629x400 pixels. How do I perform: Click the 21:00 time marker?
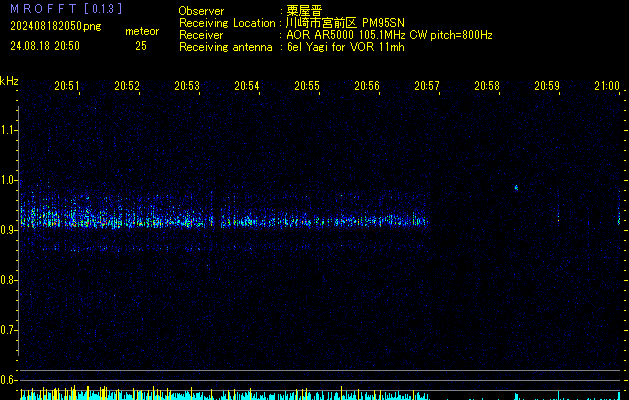coord(606,87)
